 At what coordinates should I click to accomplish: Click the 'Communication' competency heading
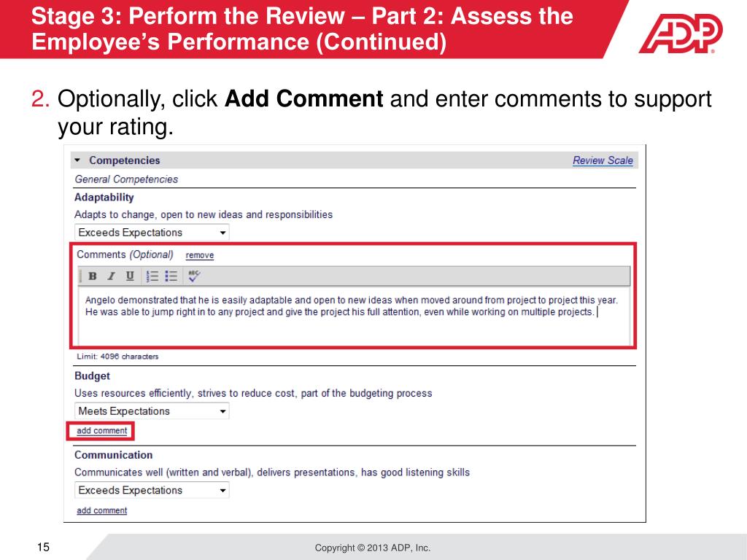click(113, 455)
